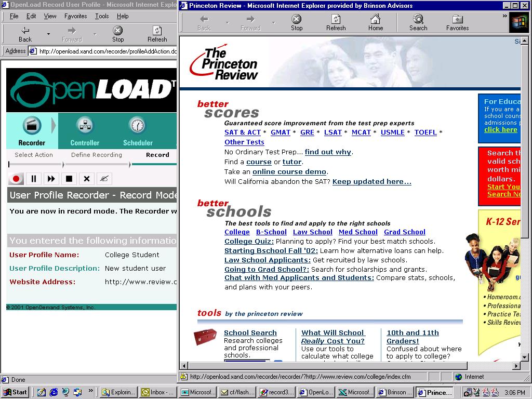
Task: Click the SAT & ACT link
Action: click(243, 132)
